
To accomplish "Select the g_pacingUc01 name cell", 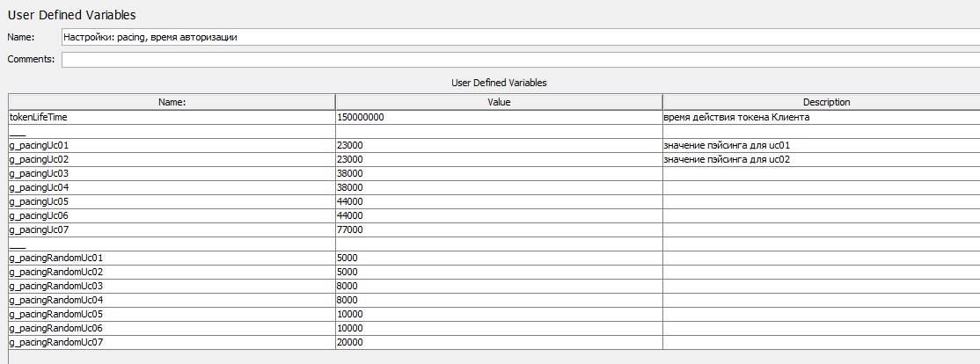I will click(x=172, y=145).
